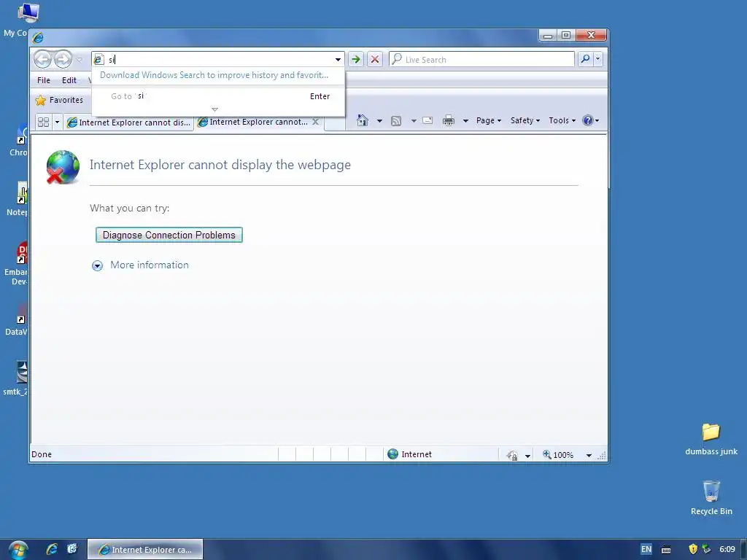Viewport: 747px width, 560px height.
Task: Click the Windows Start orb
Action: [18, 550]
